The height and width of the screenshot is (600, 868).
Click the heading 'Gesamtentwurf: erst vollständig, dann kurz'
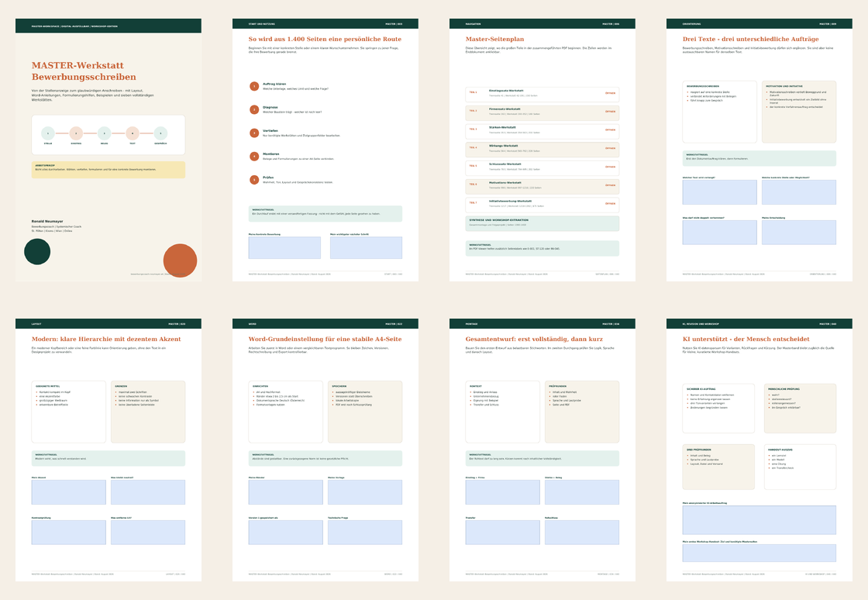(534, 340)
